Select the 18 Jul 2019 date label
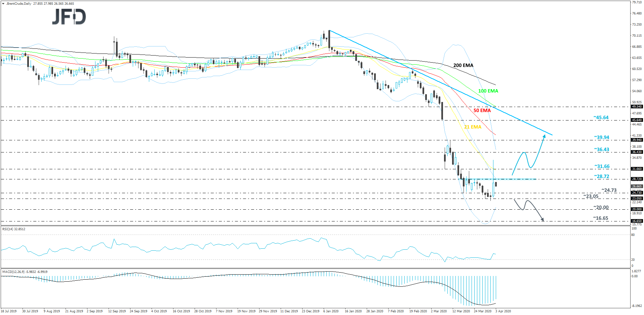644x315 pixels. pyautogui.click(x=9, y=311)
